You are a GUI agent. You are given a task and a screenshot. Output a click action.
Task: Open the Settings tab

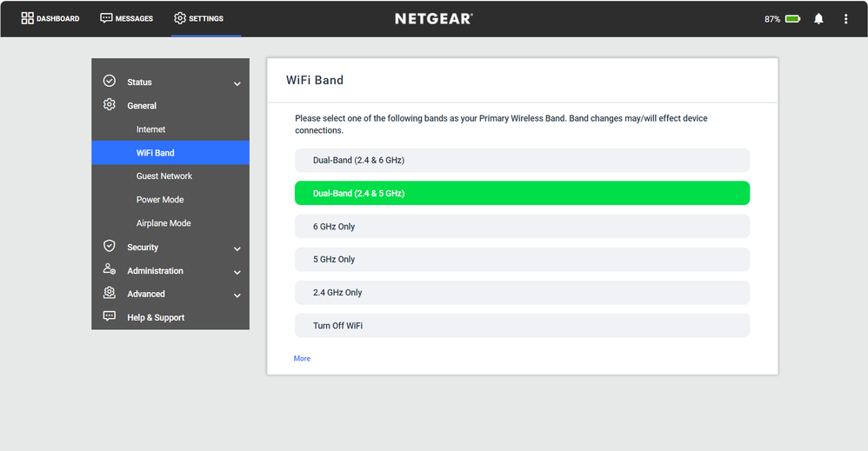(198, 18)
